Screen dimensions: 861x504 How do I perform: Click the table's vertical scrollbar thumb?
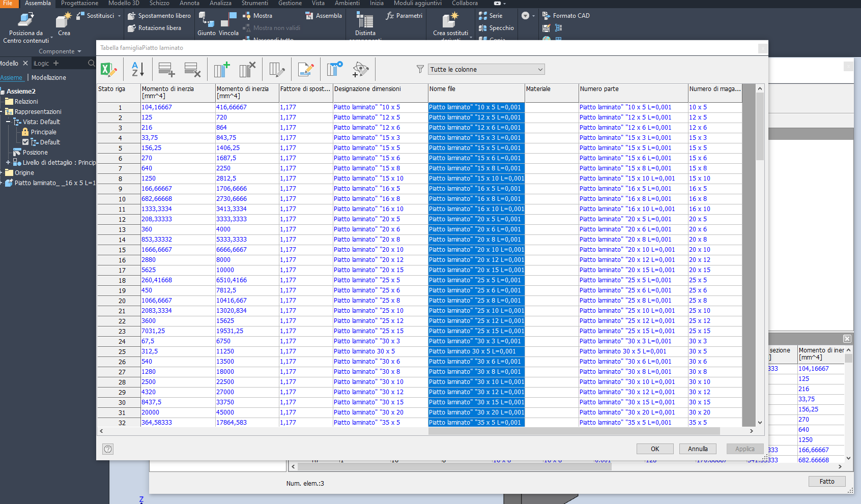coord(760,127)
